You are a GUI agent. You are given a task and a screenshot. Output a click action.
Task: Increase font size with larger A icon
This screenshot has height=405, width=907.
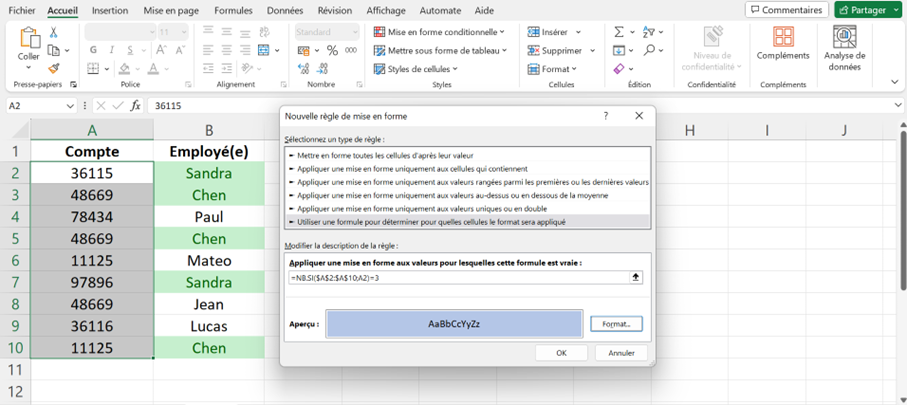(162, 50)
